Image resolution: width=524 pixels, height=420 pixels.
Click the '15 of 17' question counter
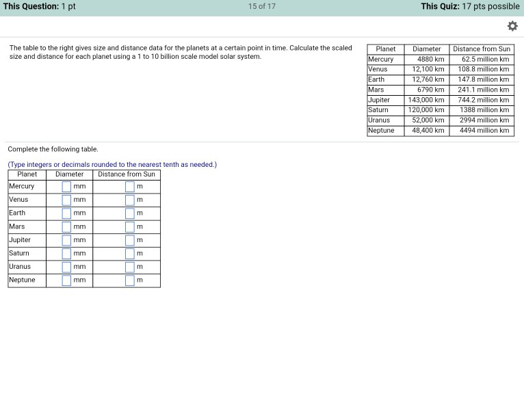click(262, 6)
